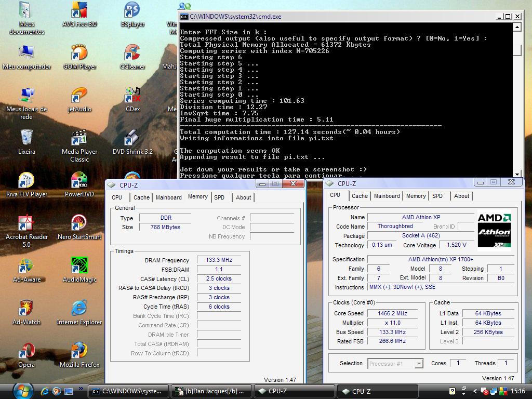Open Meus locais de rede icon

pos(26,103)
